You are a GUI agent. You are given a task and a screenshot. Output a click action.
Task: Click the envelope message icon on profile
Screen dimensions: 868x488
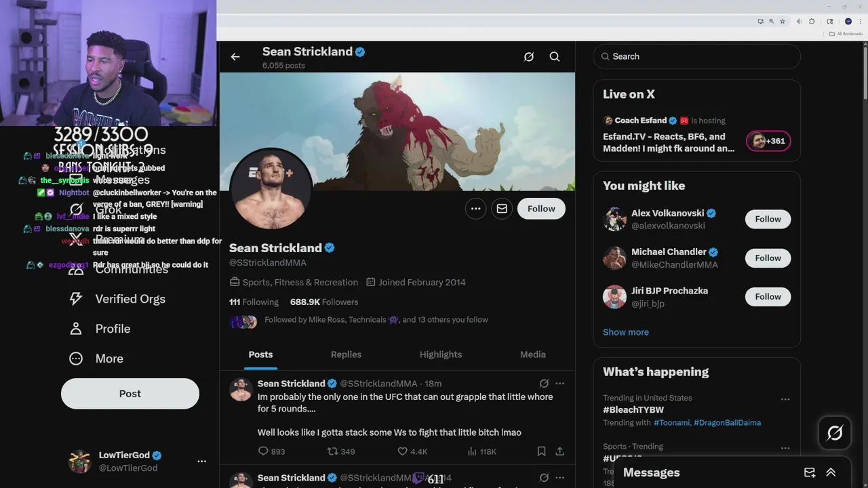(502, 209)
